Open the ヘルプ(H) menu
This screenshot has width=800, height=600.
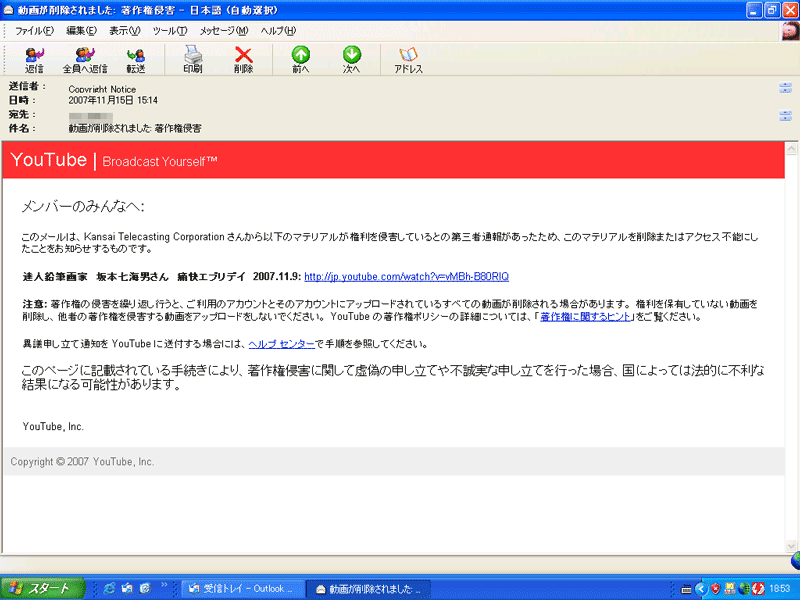tap(278, 31)
